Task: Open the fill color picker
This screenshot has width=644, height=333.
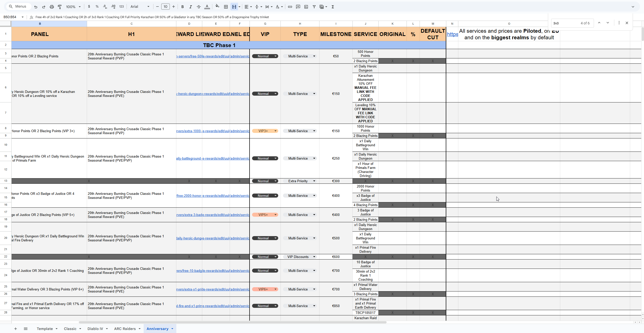Action: [x=217, y=7]
